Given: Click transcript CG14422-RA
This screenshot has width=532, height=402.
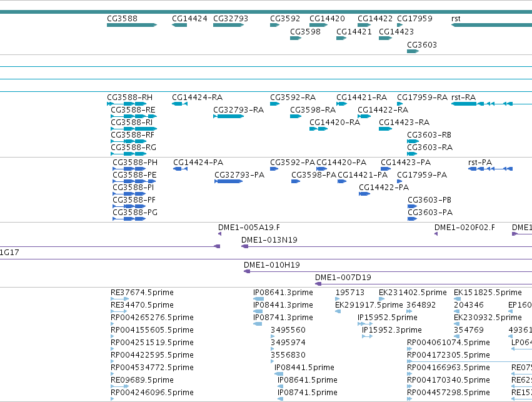Looking at the screenshot, I should [383, 110].
